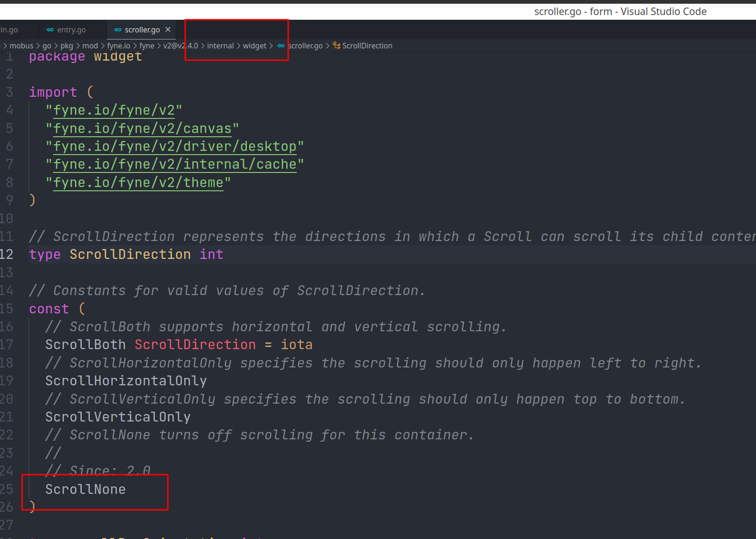Screen dimensions: 756x539
Task: Open the widget breadcrumb segment
Action: point(255,46)
